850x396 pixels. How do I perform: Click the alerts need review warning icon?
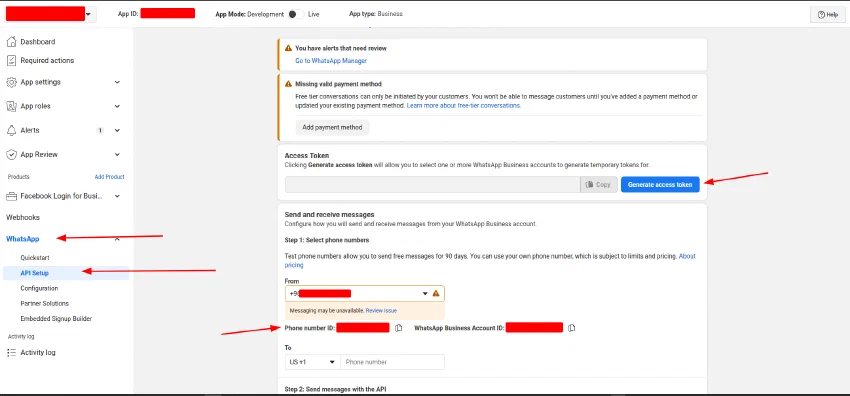coord(288,48)
